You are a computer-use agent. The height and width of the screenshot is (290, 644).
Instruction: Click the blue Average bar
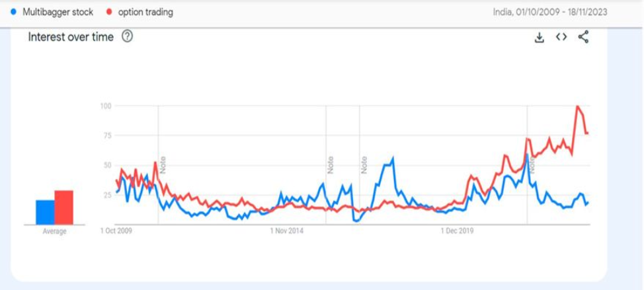[x=45, y=213]
